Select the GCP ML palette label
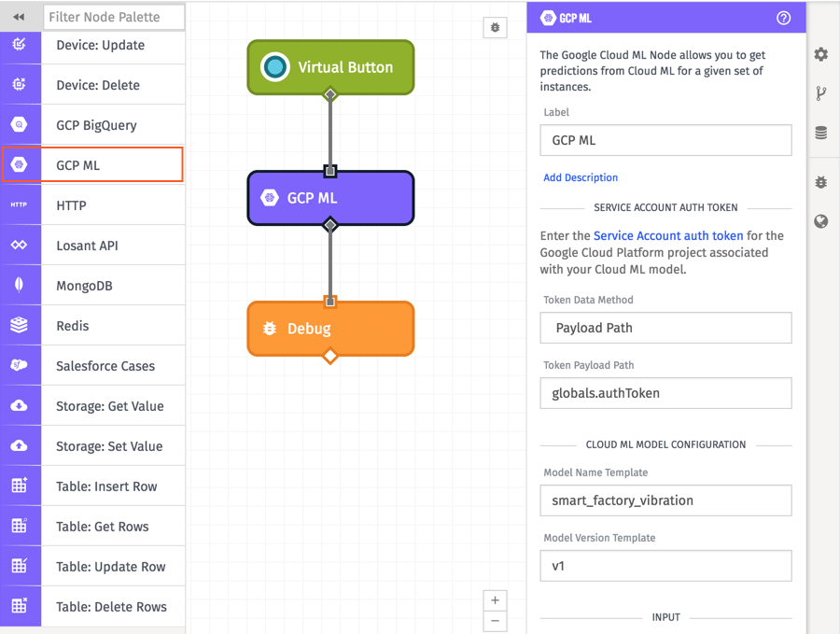This screenshot has height=634, width=840. 77,165
